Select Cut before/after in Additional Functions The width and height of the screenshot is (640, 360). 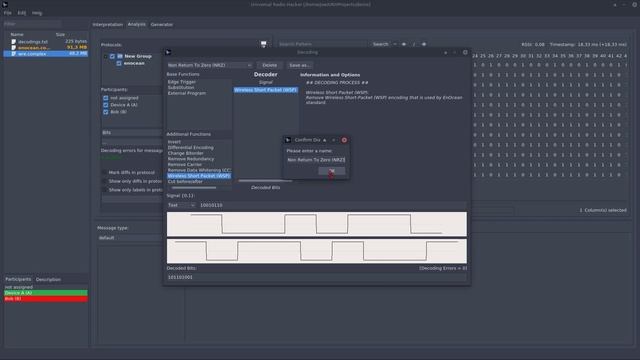coord(185,182)
